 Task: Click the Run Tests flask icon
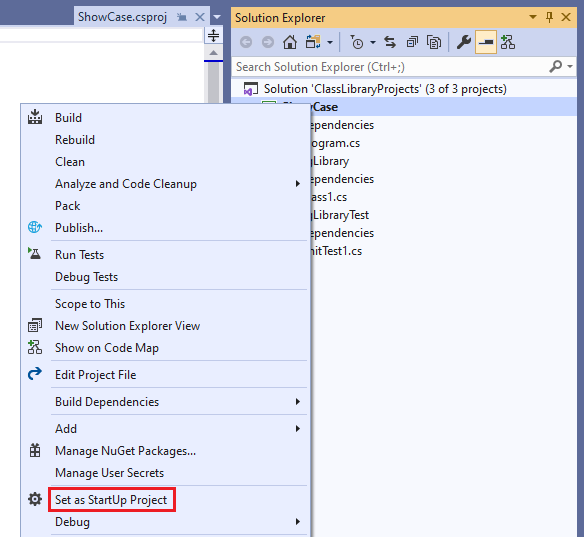point(35,254)
